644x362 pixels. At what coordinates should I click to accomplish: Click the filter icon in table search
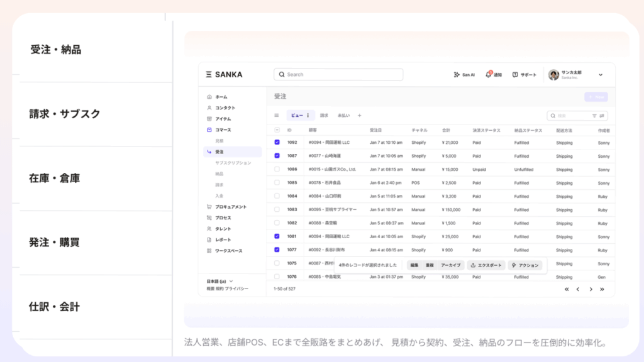(x=594, y=116)
